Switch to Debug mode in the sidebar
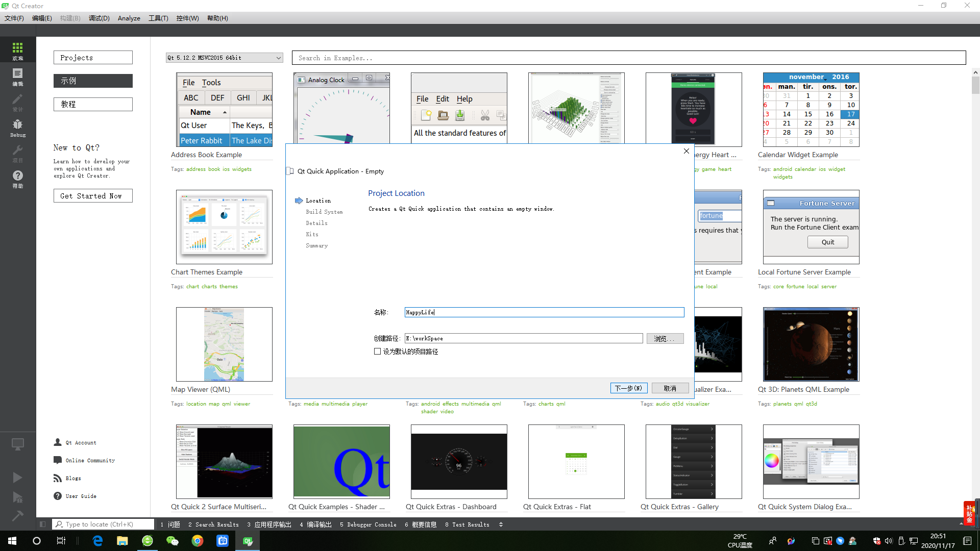This screenshot has height=551, width=980. click(18, 127)
